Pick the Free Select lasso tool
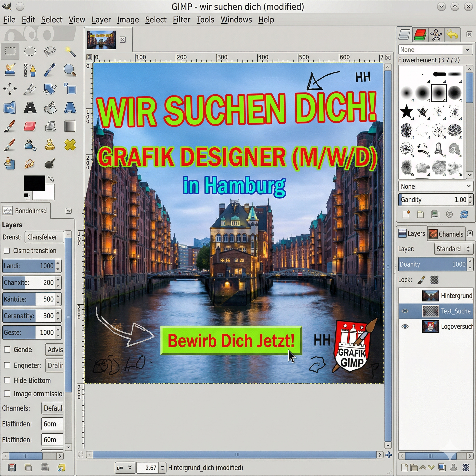Screen dimensions: 476x476 pos(50,52)
